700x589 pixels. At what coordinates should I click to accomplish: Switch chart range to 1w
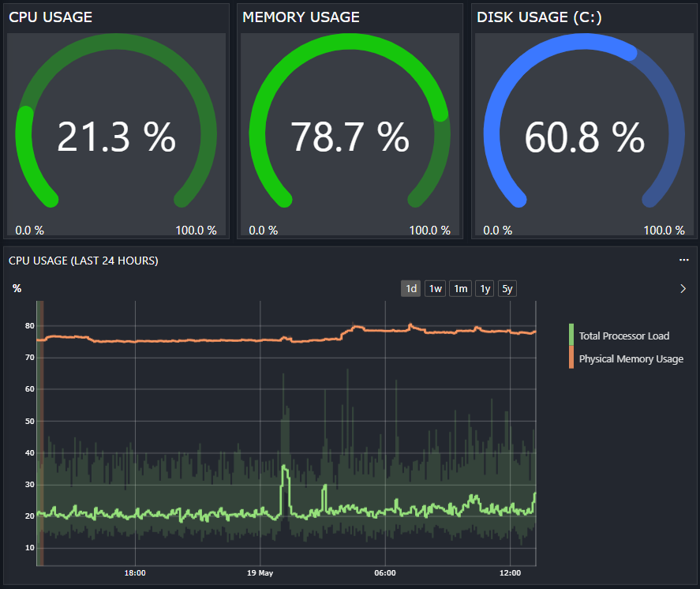[x=435, y=289]
